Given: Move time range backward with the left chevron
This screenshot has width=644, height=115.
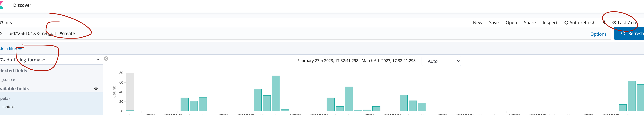Looking at the screenshot, I should pyautogui.click(x=604, y=23).
